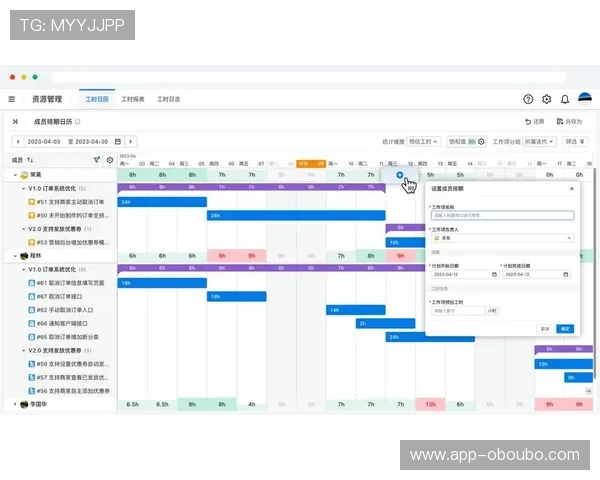Click the 取消 cancel button
The width and height of the screenshot is (600, 480).
click(545, 329)
